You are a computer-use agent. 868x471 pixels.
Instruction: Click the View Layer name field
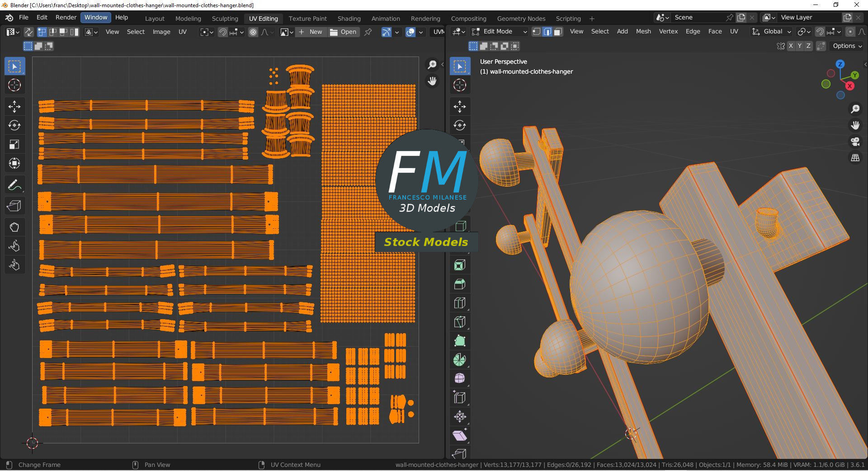click(x=809, y=18)
